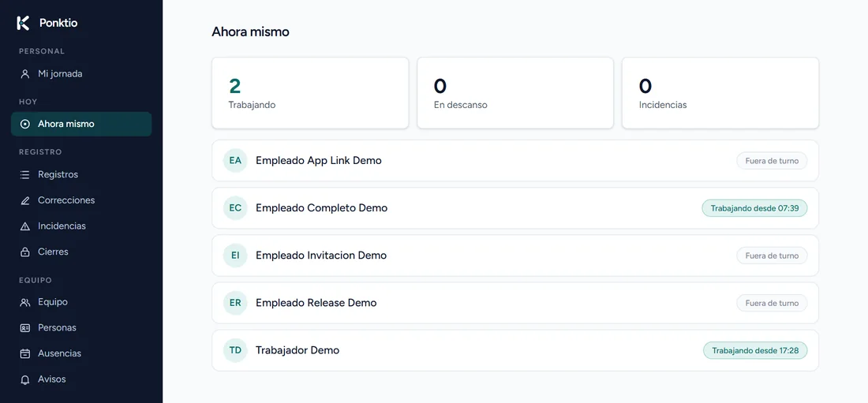This screenshot has width=868, height=403.
Task: Click the ID card icon beside Personas
Action: pos(25,328)
